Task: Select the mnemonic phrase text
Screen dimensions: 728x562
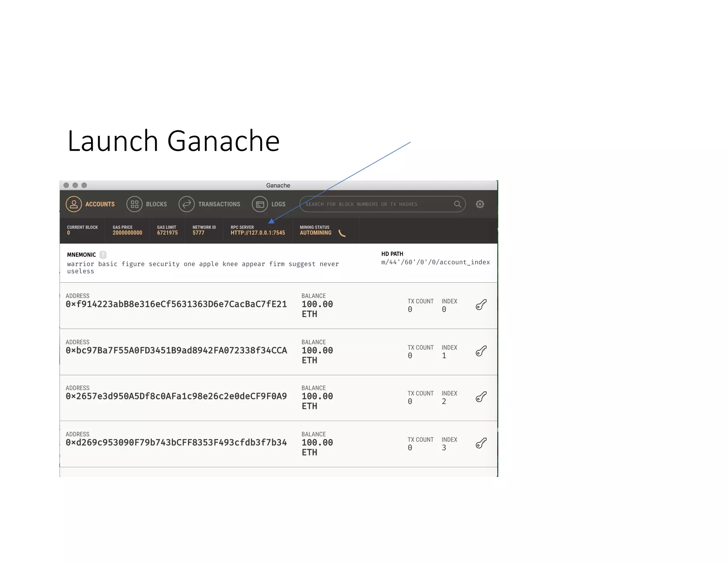Action: (203, 268)
